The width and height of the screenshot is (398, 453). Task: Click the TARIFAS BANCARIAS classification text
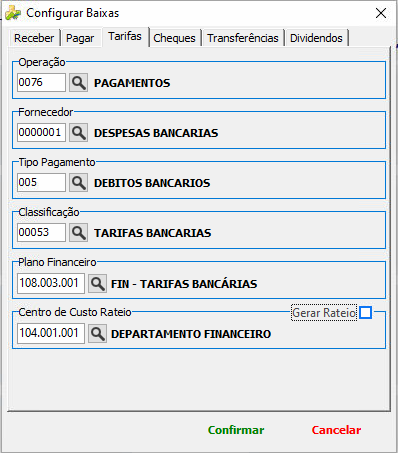tap(153, 233)
